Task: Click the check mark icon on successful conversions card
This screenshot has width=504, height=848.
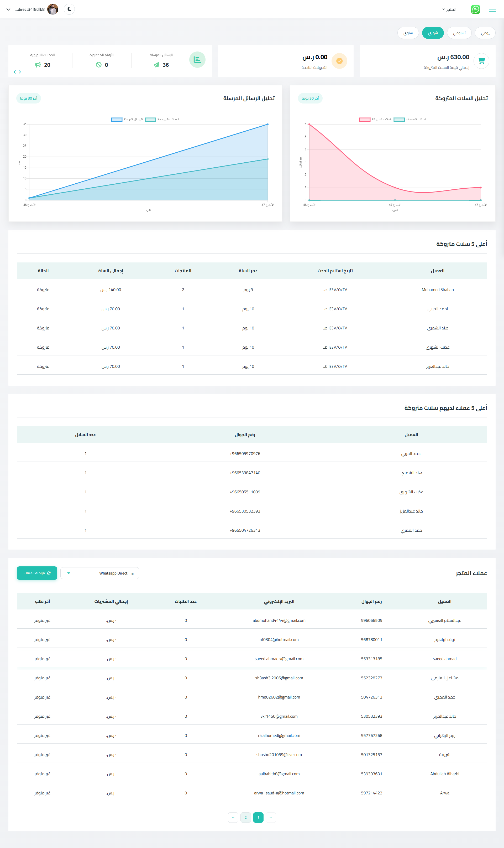Action: click(339, 61)
